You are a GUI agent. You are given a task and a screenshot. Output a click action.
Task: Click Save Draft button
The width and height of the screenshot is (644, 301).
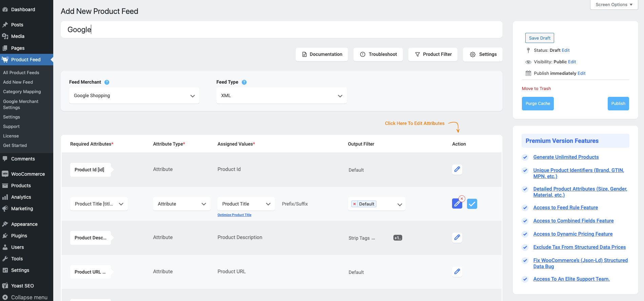540,38
